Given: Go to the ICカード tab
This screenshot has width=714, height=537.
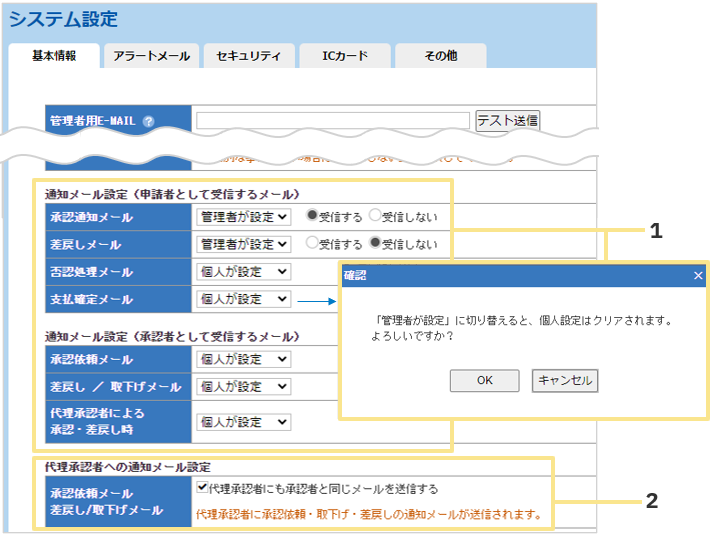Looking at the screenshot, I should pos(345,56).
